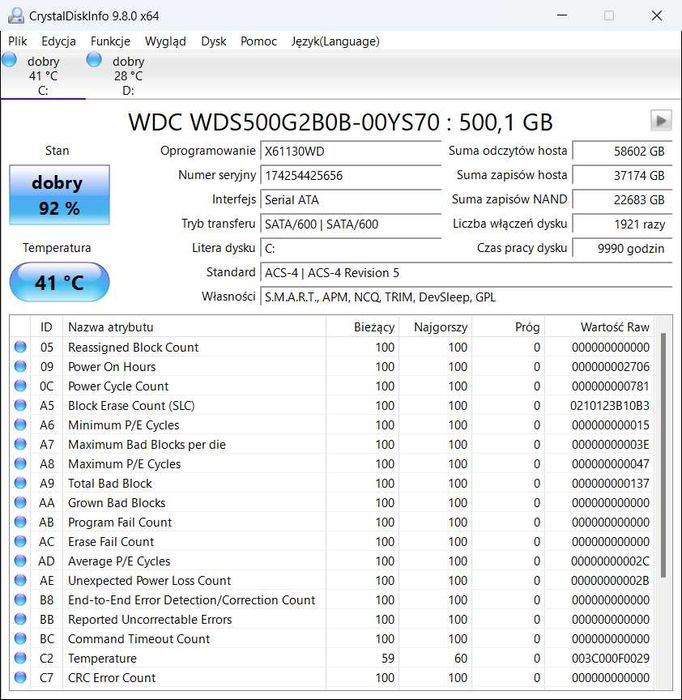
Task: Click status icon of CRC Error Count row
Action: click(20, 677)
